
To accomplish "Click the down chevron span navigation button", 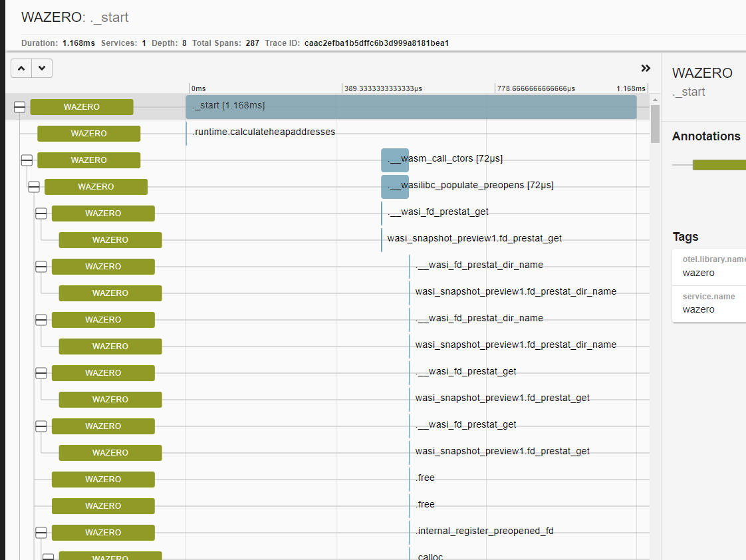I will pos(42,68).
